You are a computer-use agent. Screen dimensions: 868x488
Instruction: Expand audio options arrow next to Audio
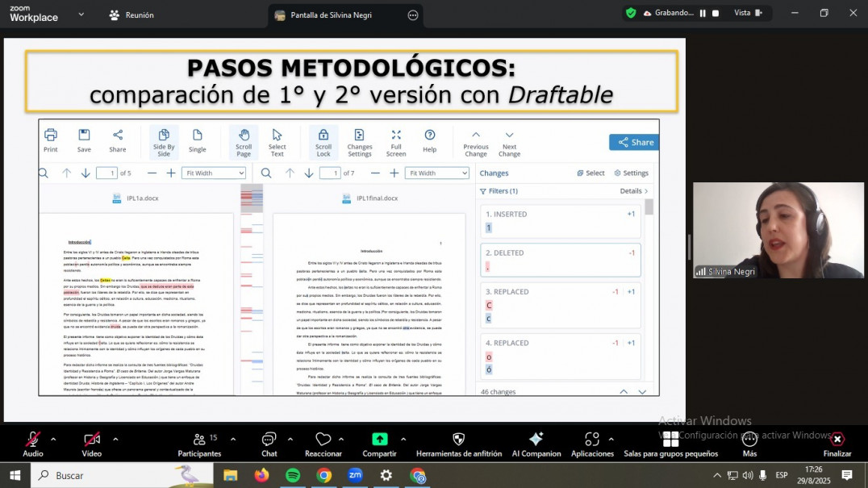53,440
